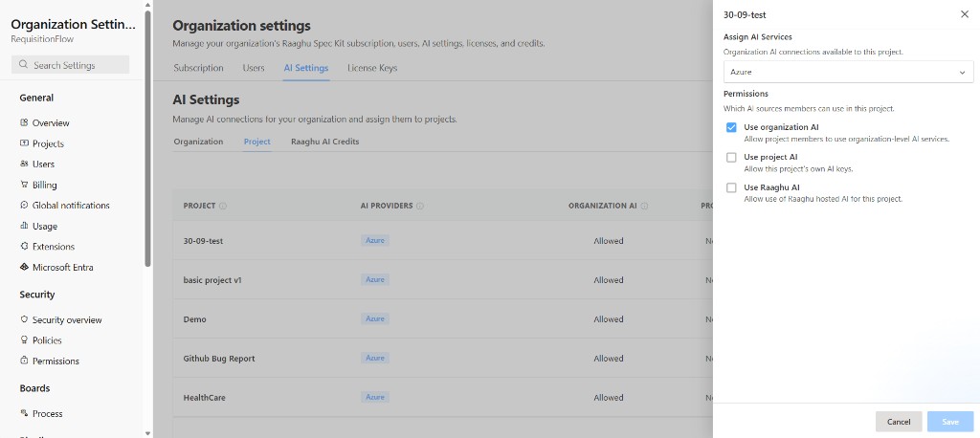Enable Use Raaghu AI checkbox
Image resolution: width=980 pixels, height=438 pixels.
point(731,187)
